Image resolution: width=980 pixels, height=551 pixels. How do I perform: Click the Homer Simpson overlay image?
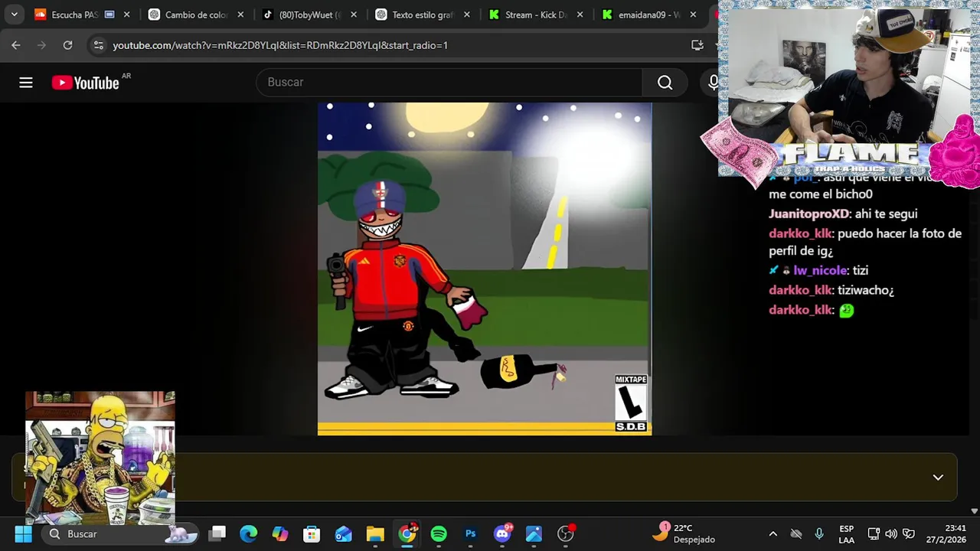click(x=100, y=458)
